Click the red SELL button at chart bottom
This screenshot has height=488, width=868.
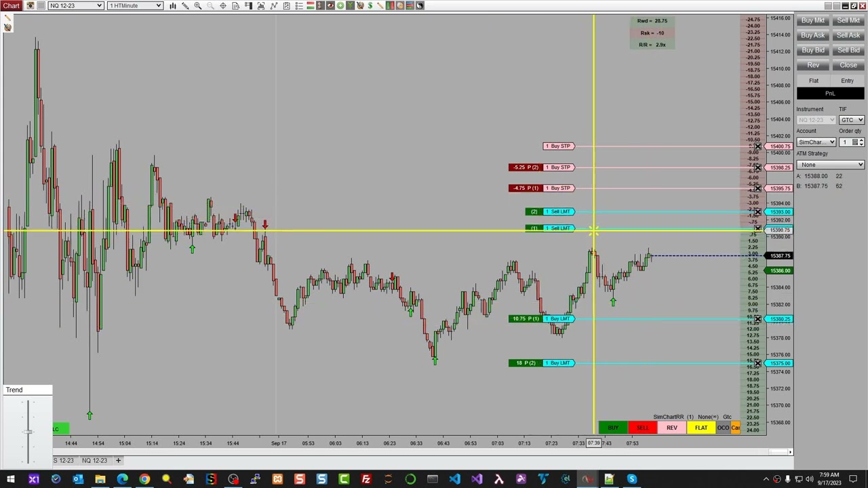point(642,428)
